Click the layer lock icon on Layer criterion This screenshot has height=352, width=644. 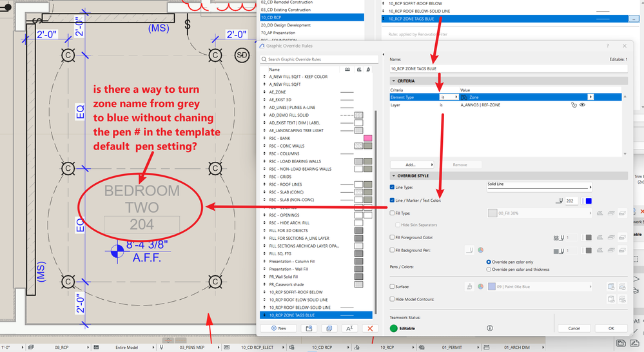[574, 105]
